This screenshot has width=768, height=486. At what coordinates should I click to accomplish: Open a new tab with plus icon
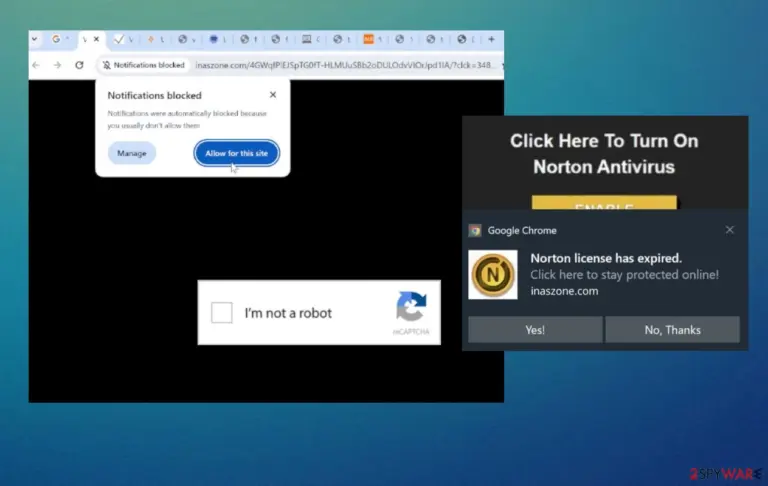pos(491,39)
